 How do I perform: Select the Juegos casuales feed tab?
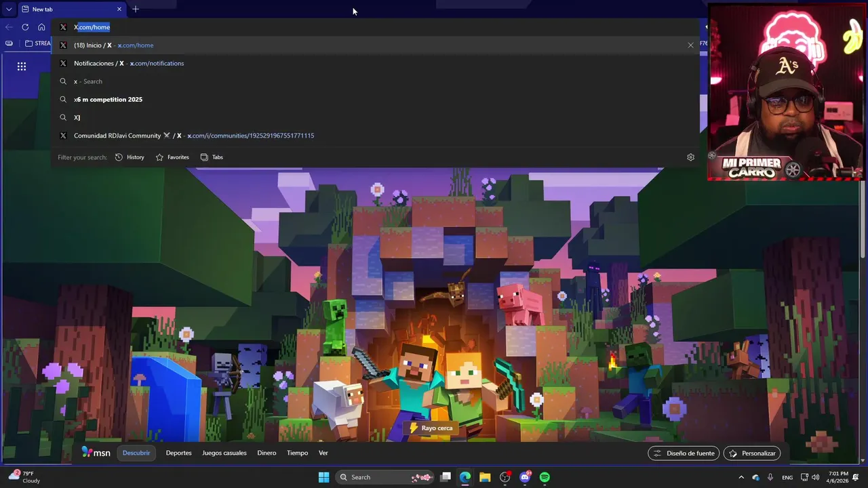[224, 453]
